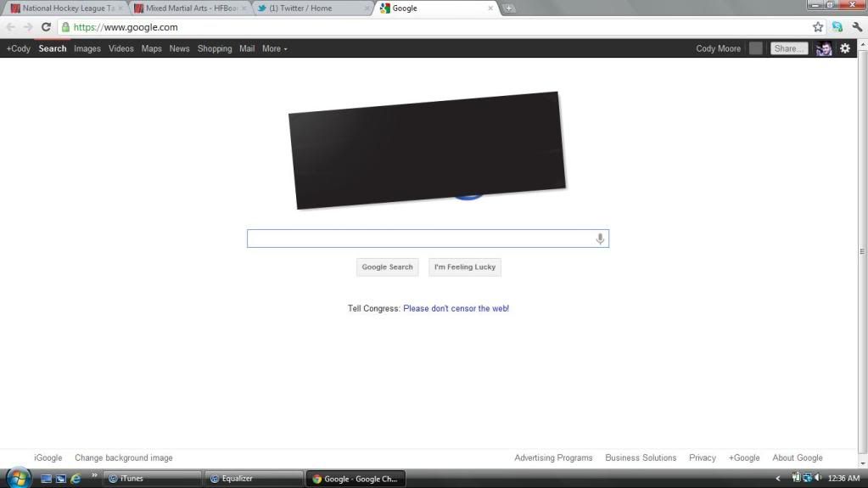Launch Internet Explorer from quick launch
Image resolution: width=868 pixels, height=488 pixels.
pyautogui.click(x=76, y=479)
